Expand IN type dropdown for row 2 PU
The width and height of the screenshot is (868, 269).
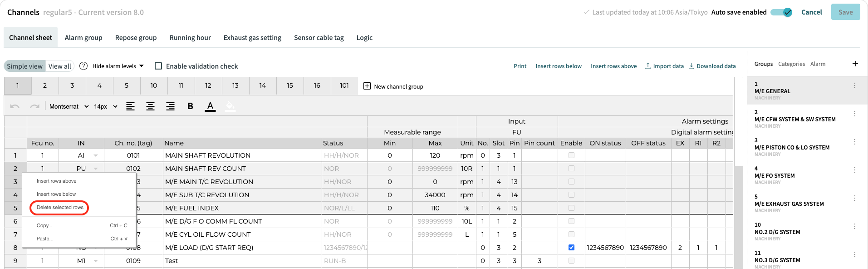coord(96,169)
